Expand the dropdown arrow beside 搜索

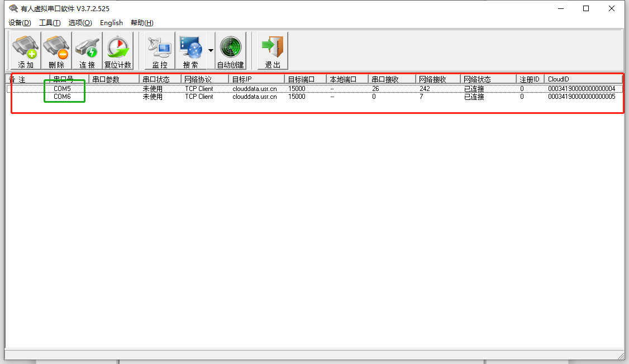click(x=211, y=51)
